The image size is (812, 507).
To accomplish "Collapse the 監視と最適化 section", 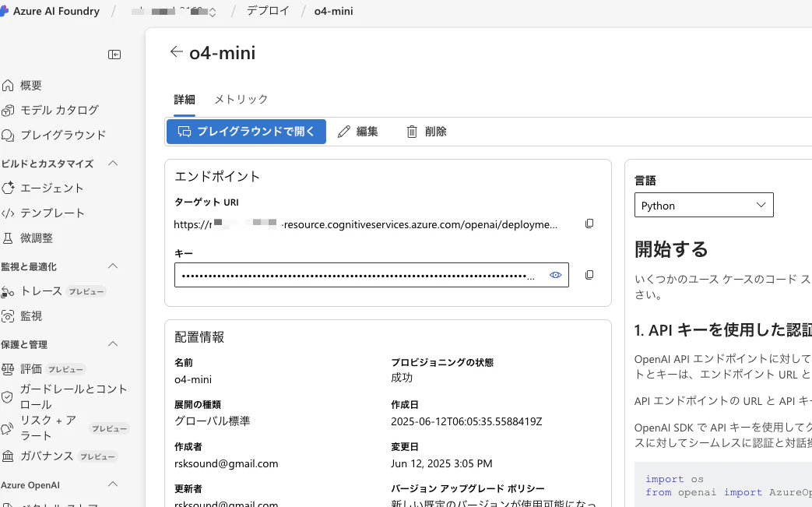I will [113, 266].
